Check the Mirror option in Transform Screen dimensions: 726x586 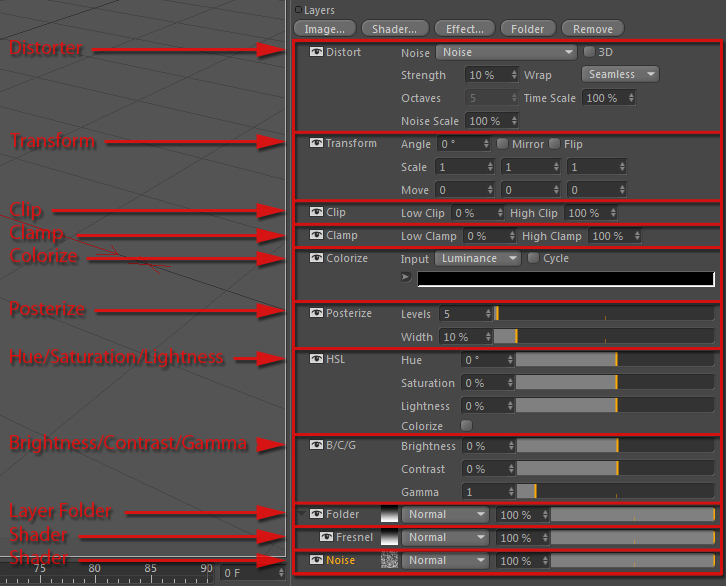[x=503, y=144]
